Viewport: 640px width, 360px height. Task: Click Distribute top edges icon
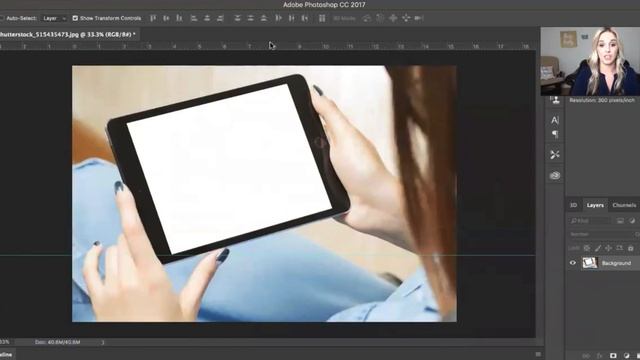[238, 18]
